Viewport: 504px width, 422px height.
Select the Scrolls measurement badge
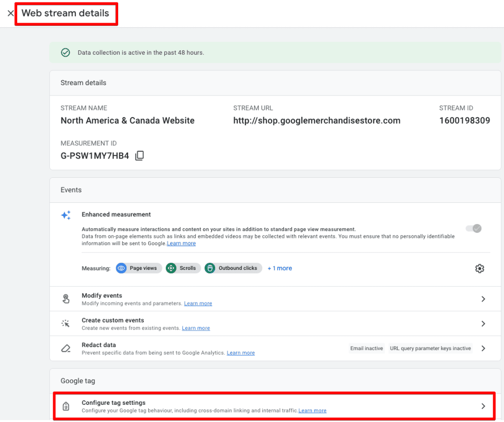pyautogui.click(x=183, y=268)
